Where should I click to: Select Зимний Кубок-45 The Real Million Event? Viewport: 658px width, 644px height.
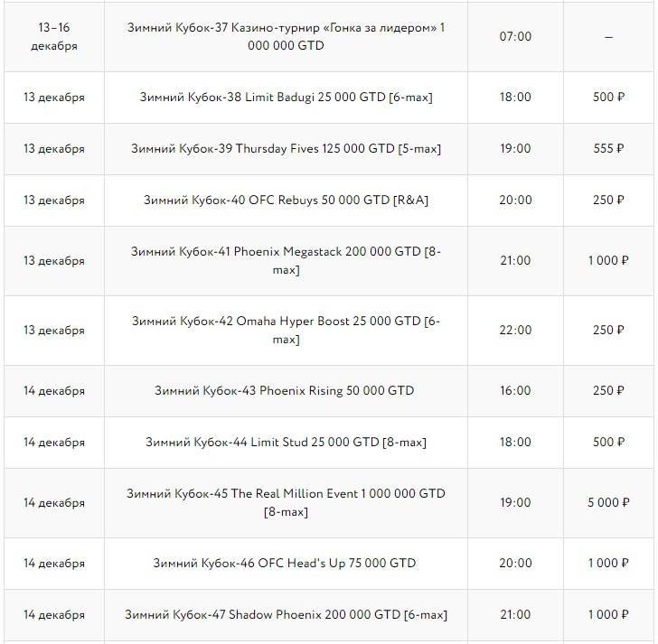[286, 502]
